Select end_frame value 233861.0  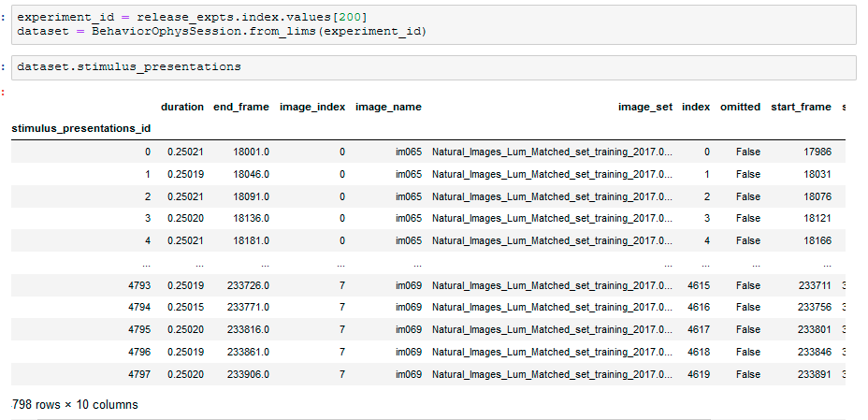248,352
